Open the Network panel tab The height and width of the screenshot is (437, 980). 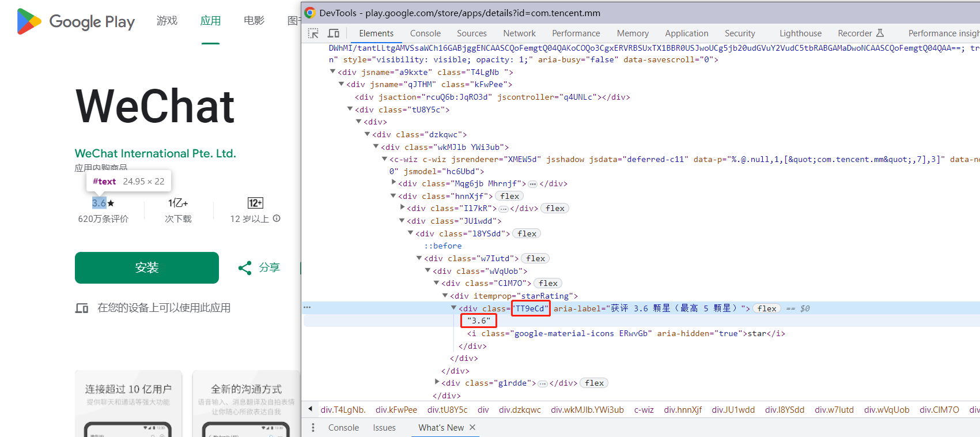click(x=519, y=33)
